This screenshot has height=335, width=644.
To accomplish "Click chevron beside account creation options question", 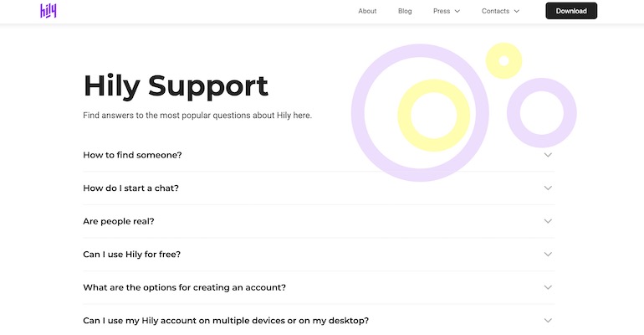I will (548, 287).
